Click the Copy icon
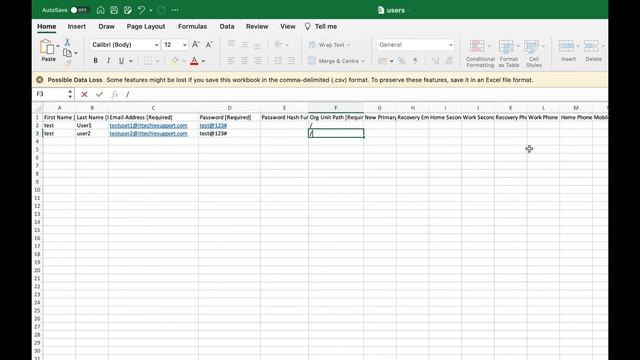This screenshot has width=640, height=360. (68, 53)
